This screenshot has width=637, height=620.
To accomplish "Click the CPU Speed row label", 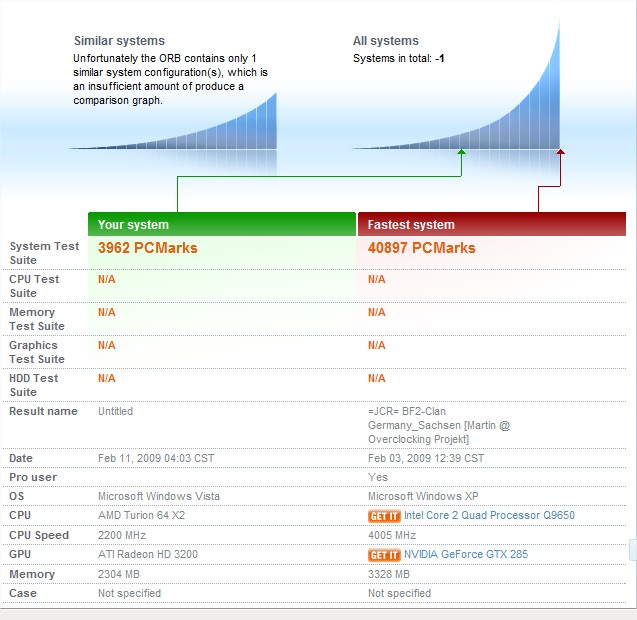I will tap(39, 535).
